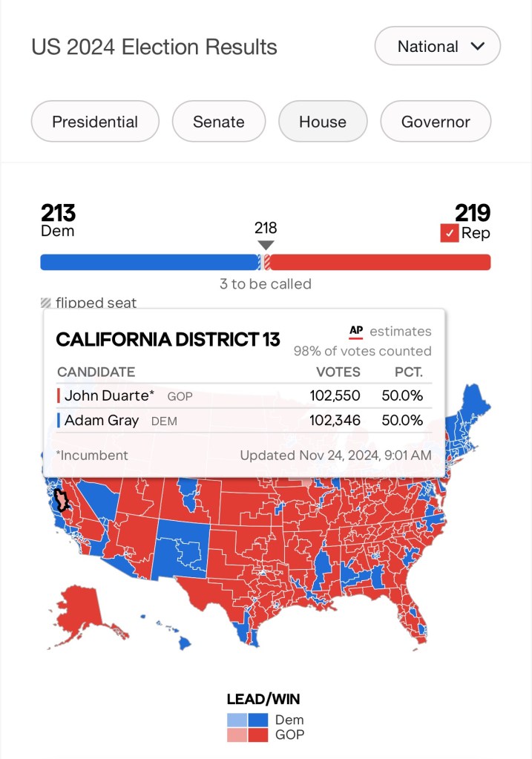Click the dark red GOP legend swatch

pyautogui.click(x=258, y=735)
